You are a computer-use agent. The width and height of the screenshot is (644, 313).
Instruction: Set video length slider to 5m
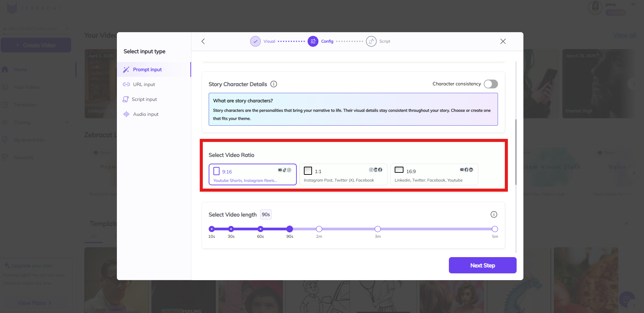pos(495,229)
